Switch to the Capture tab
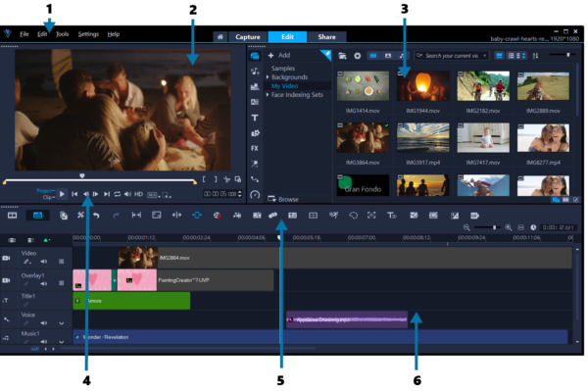Image resolution: width=588 pixels, height=391 pixels. [248, 36]
